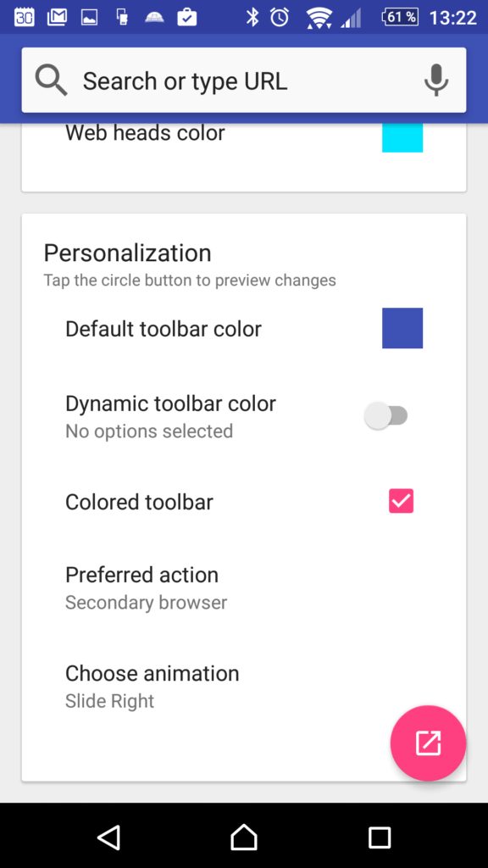Tap the calendar notification icon in status bar
The image size is (488, 868).
point(24,17)
